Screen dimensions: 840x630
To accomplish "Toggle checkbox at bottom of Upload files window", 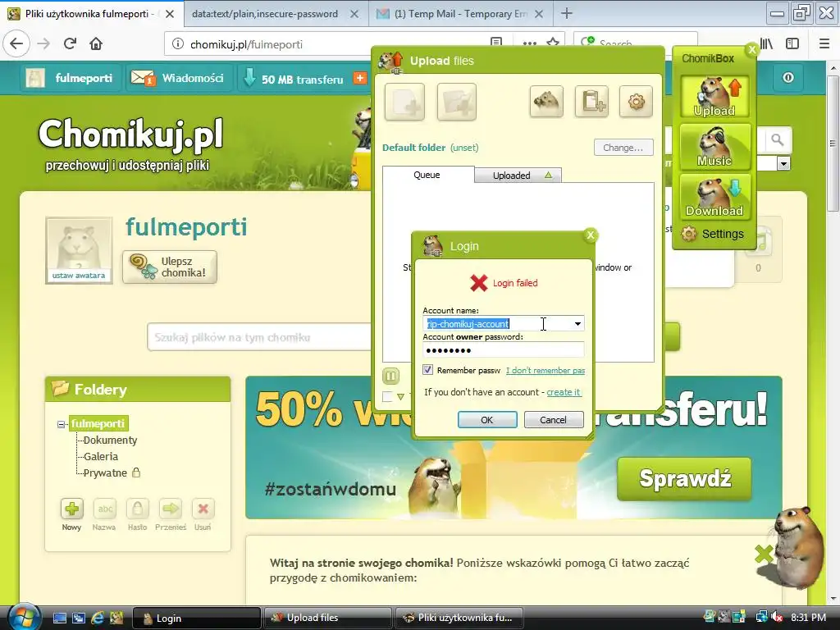I will coord(387,396).
